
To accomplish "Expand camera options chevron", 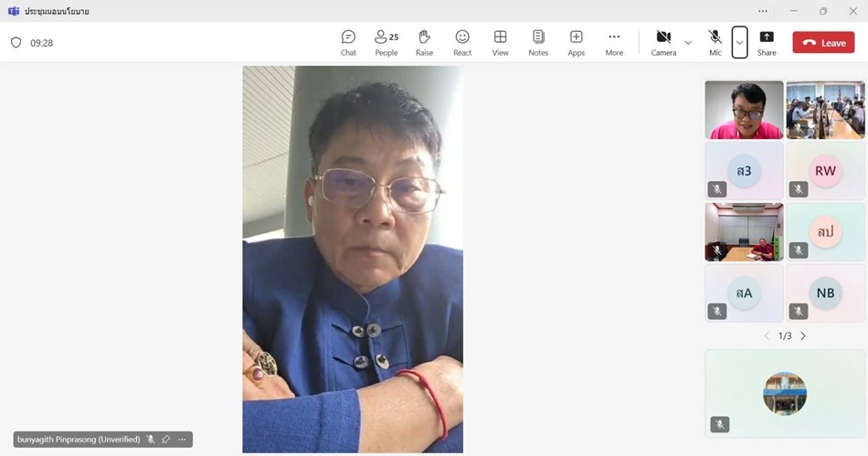I will pos(688,43).
